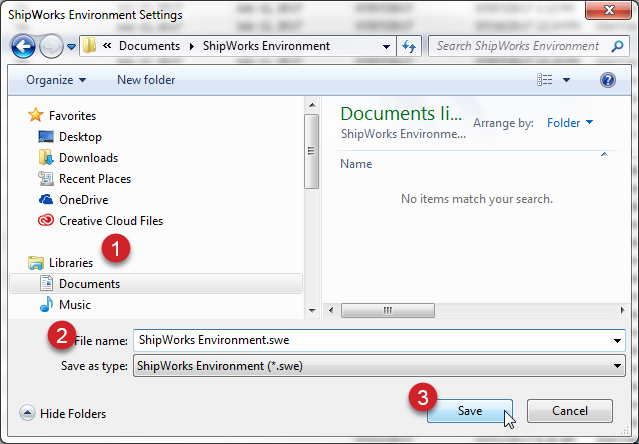Click the Desktop monitor icon
This screenshot has height=444, width=639.
coord(46,137)
